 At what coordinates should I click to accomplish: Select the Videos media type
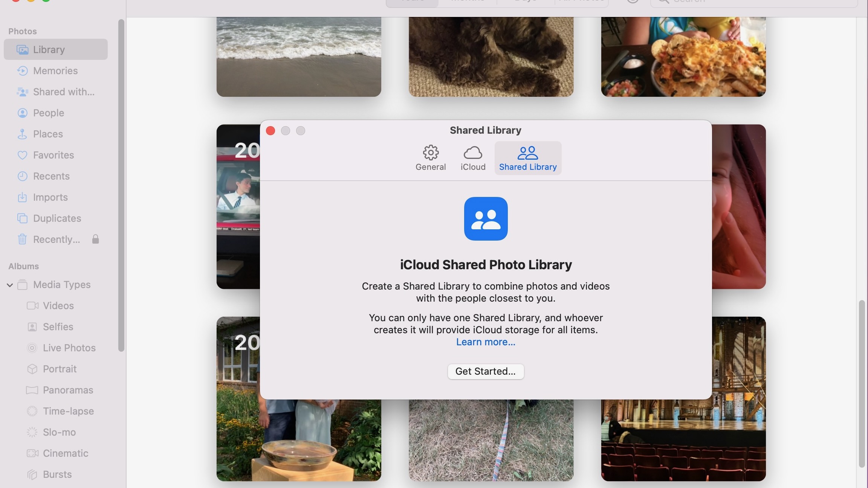(x=58, y=305)
